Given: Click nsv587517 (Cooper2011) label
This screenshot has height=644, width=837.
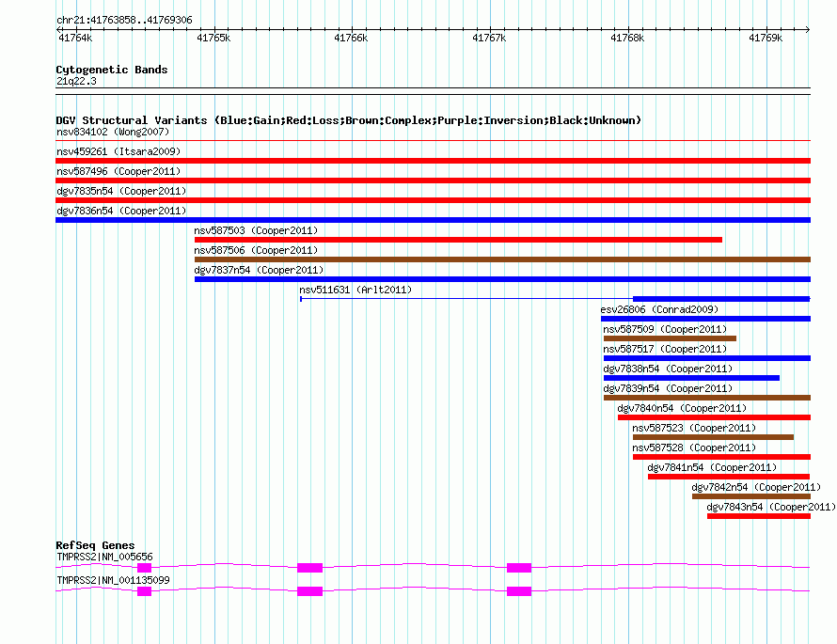Looking at the screenshot, I should pyautogui.click(x=665, y=349).
